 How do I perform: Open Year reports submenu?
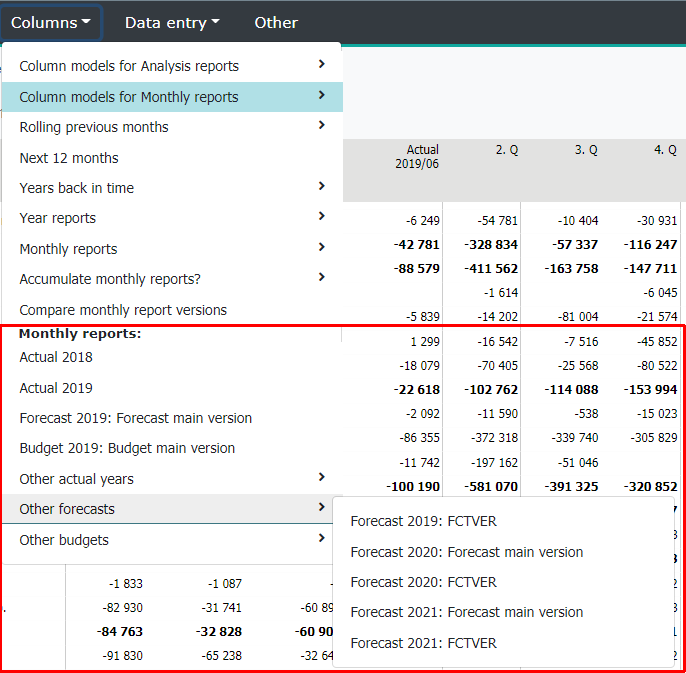point(172,218)
